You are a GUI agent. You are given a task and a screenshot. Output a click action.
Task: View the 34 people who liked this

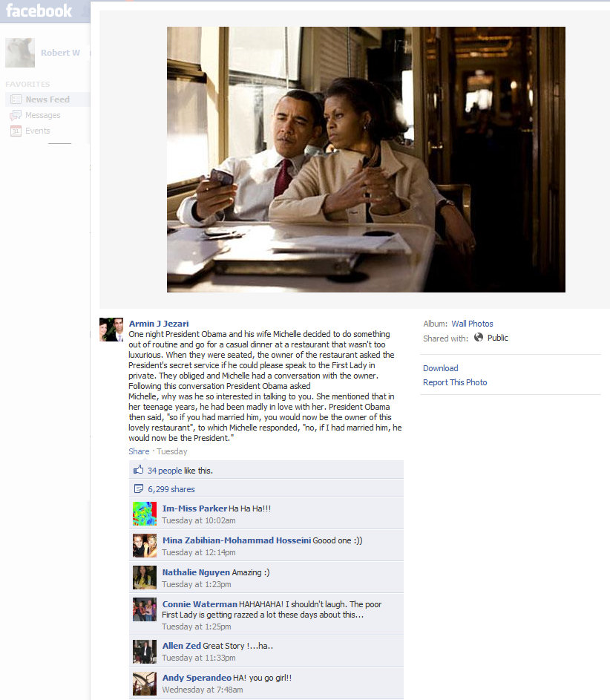click(x=165, y=471)
